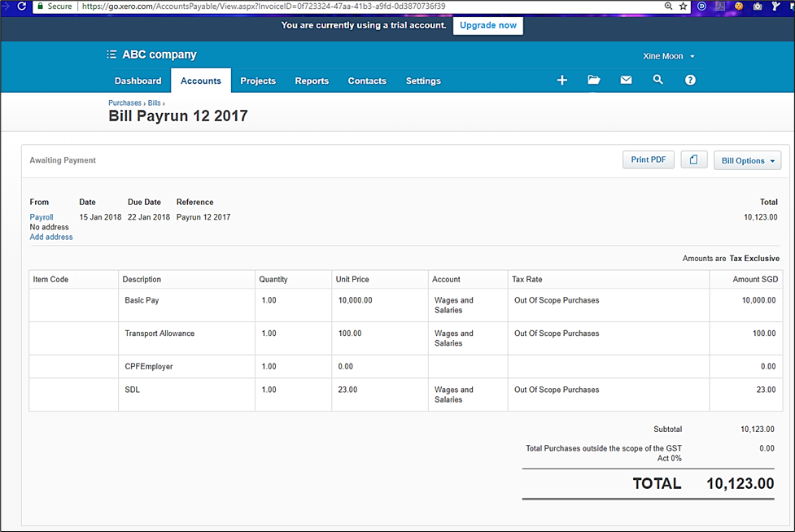Click the Bill Payrun 12 2017 heading
Viewport: 795px width, 532px height.
(178, 116)
